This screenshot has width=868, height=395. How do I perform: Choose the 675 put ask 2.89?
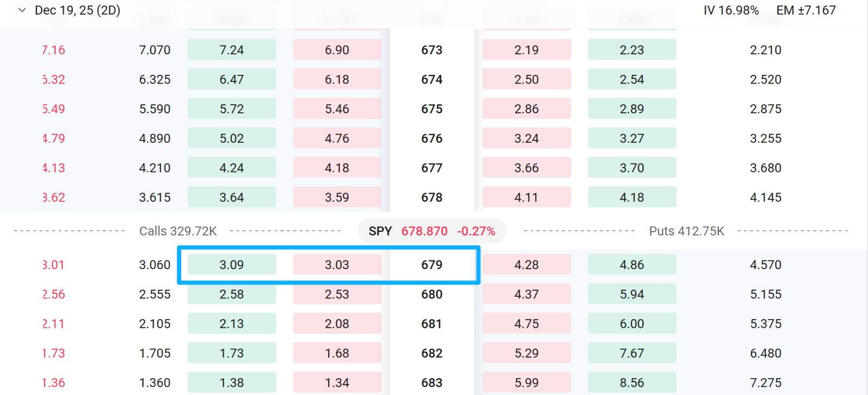click(x=632, y=109)
